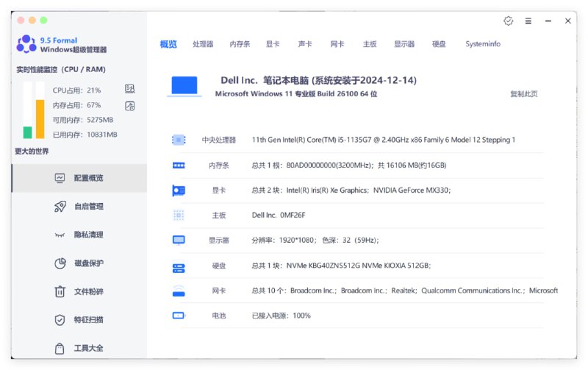Switch to the 声卡 tab
The width and height of the screenshot is (588, 370).
[x=305, y=44]
